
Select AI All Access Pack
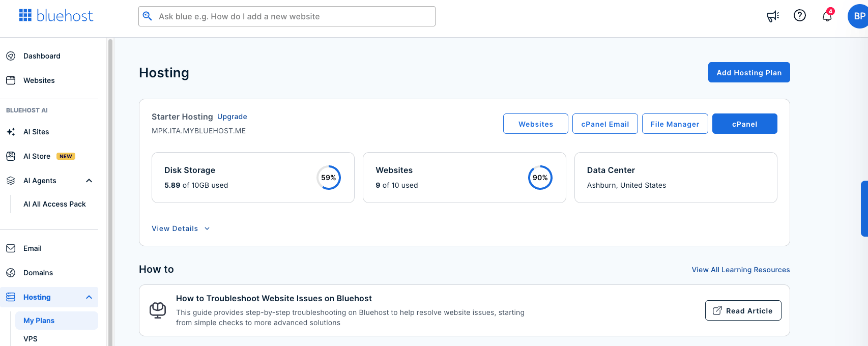pos(54,204)
